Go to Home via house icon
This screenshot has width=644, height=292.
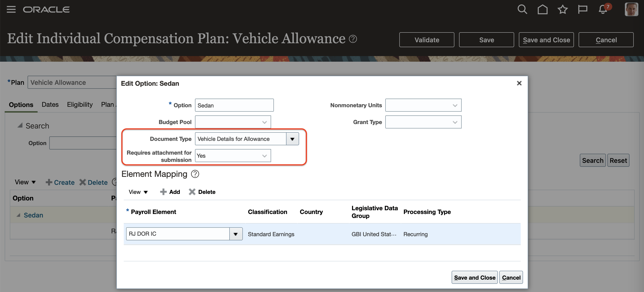pyautogui.click(x=542, y=10)
